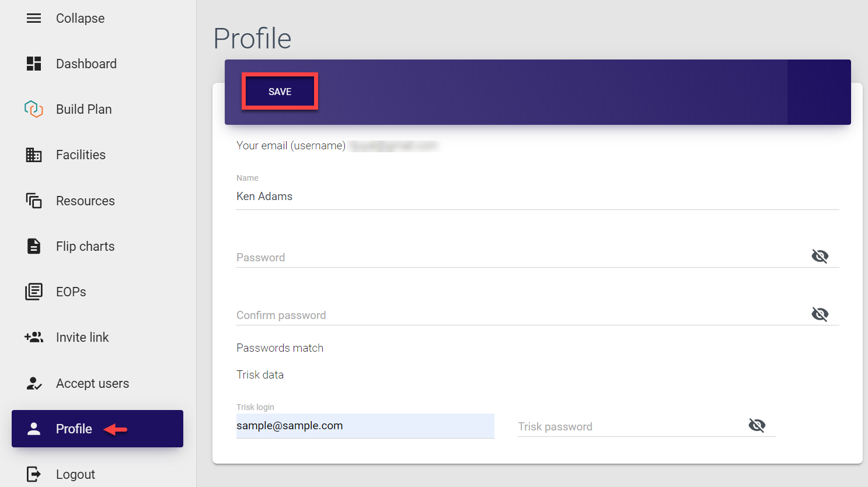The width and height of the screenshot is (868, 487).
Task: Click the Resources stacked-pages icon
Action: pos(34,201)
